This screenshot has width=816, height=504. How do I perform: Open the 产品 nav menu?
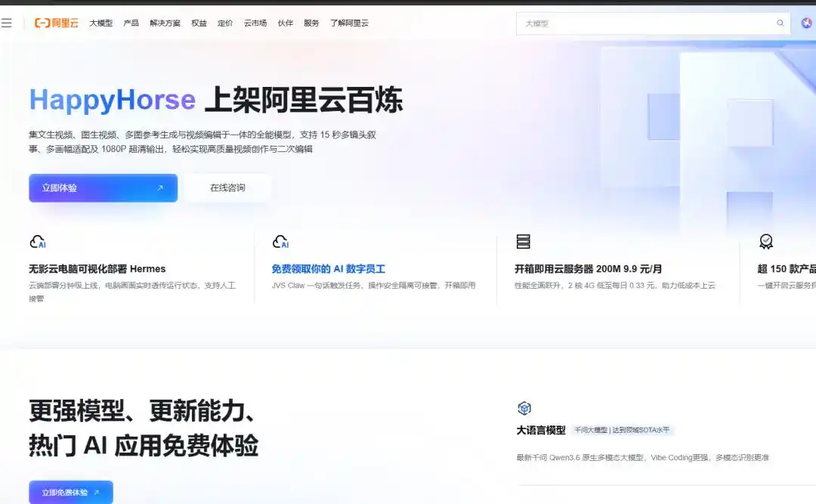click(131, 23)
